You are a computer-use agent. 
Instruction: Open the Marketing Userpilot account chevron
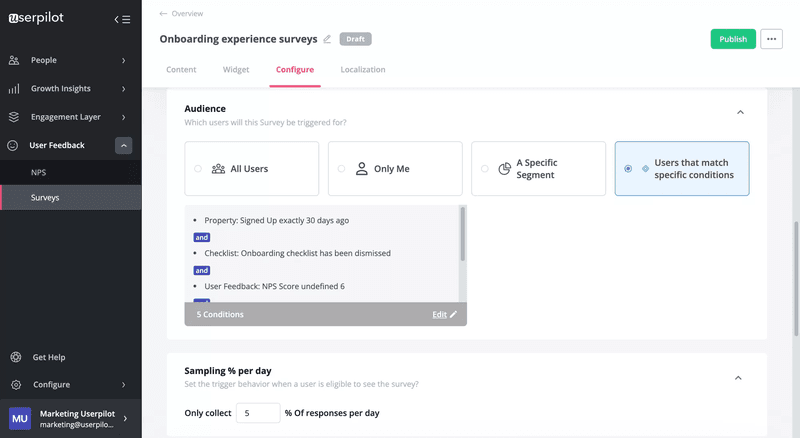click(126, 419)
